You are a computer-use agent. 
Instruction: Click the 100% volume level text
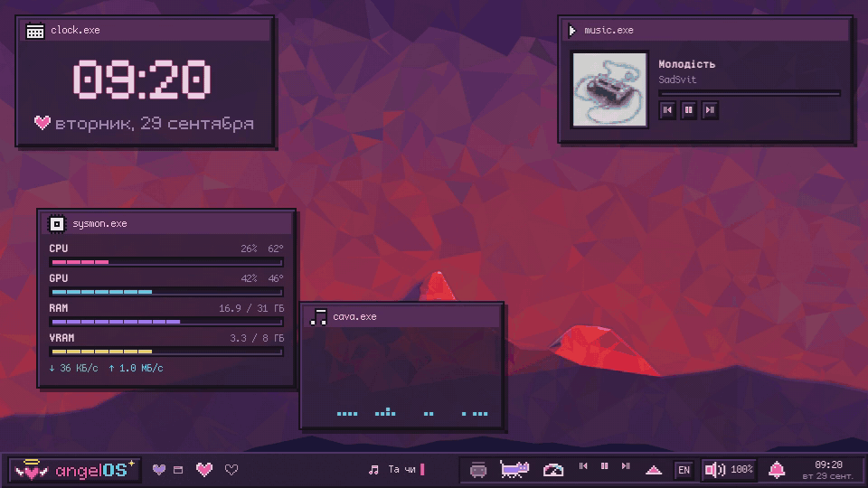741,469
